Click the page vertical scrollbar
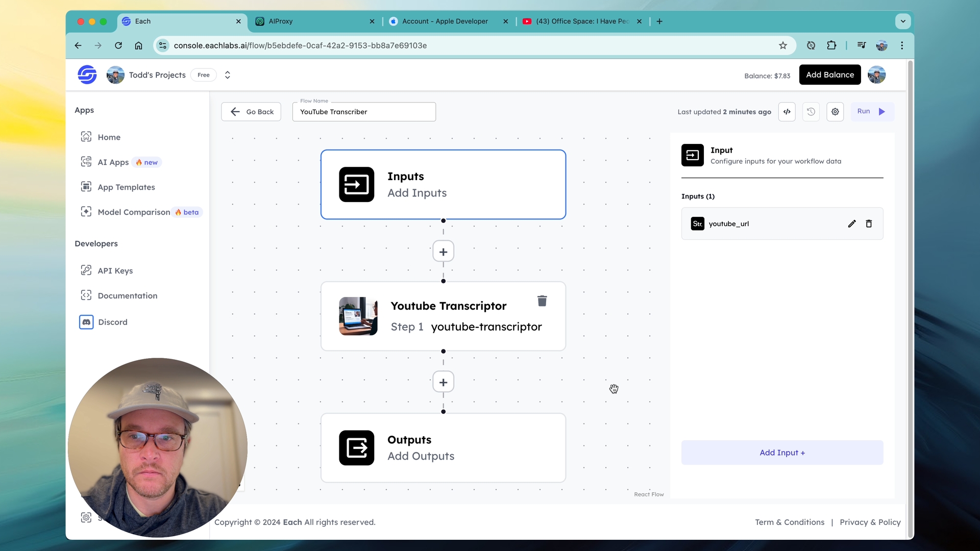980x551 pixels. point(910,299)
